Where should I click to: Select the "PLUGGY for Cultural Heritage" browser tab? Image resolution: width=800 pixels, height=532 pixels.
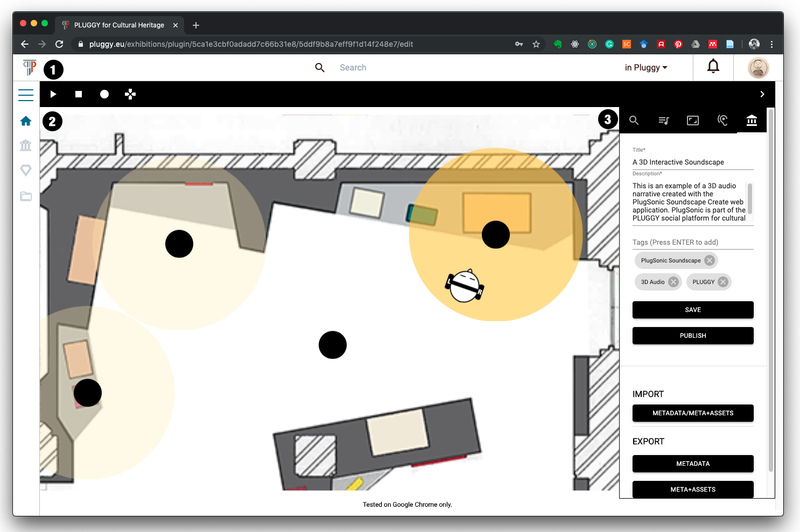click(x=120, y=25)
